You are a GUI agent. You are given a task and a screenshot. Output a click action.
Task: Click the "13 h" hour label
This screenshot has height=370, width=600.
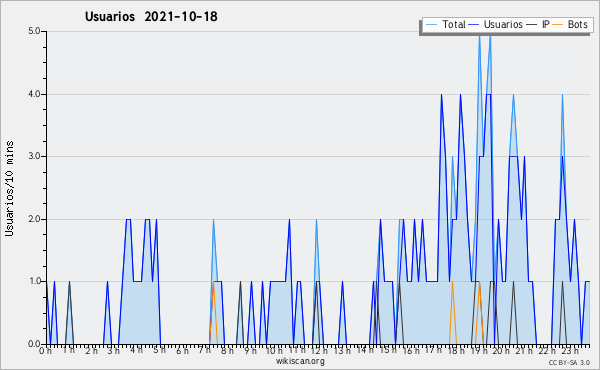coord(342,351)
